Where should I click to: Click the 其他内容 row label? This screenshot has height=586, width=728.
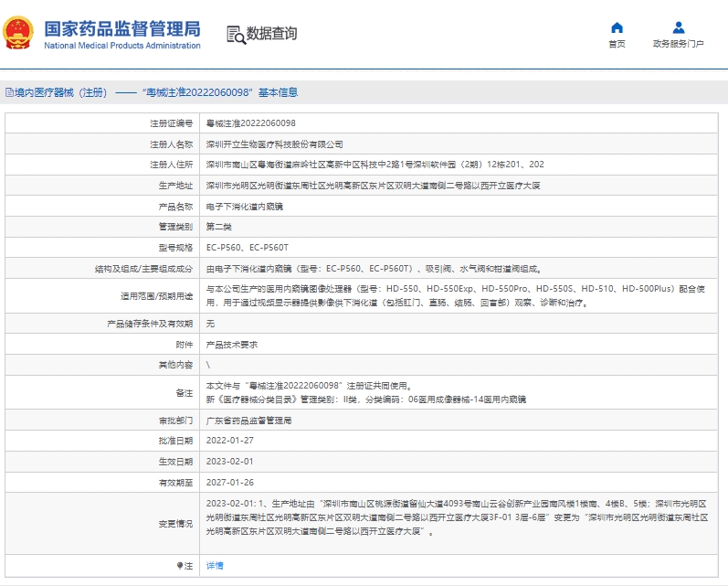[175, 365]
